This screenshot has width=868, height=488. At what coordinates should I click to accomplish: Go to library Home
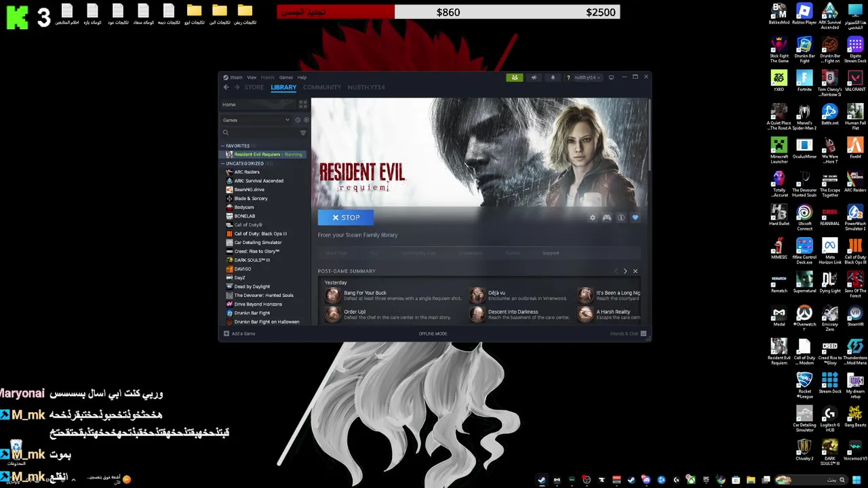[258, 104]
